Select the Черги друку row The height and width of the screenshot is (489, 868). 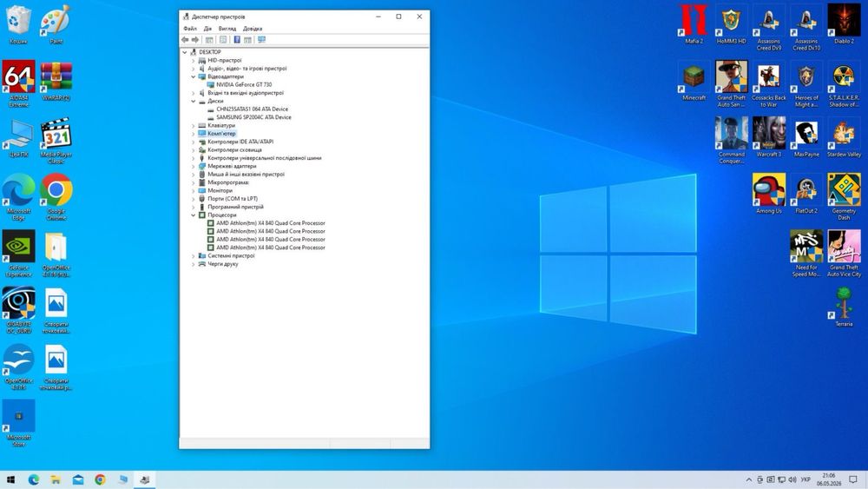(x=222, y=264)
